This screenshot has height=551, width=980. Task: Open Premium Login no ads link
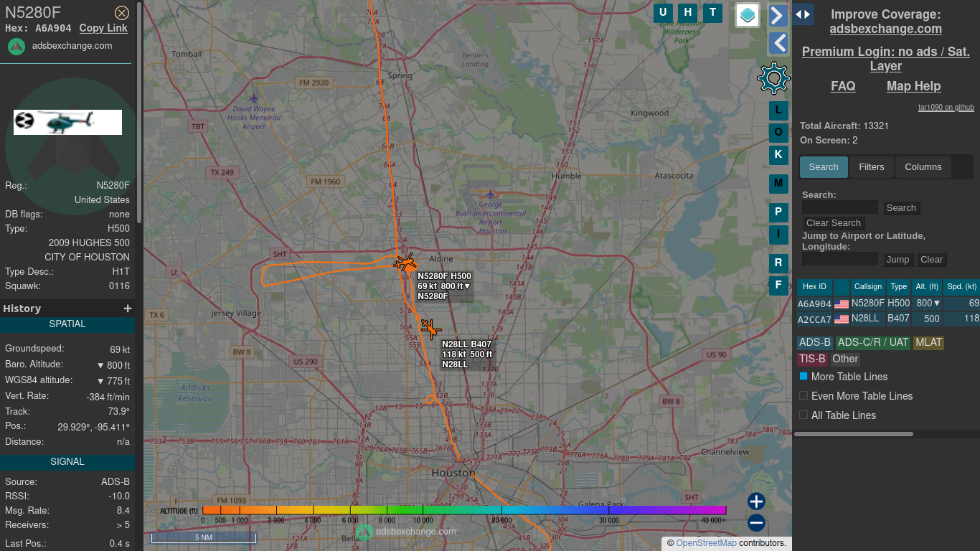tap(885, 59)
